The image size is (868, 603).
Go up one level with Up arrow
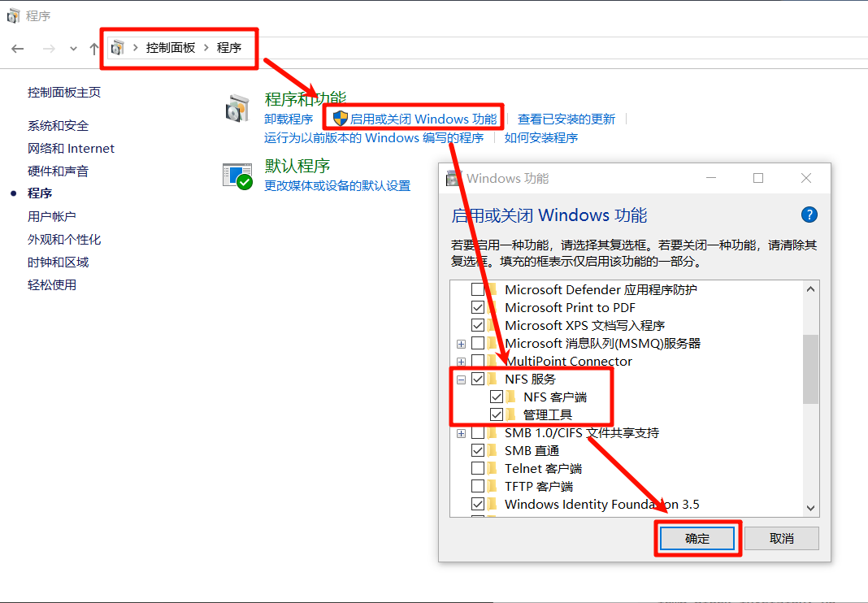pos(93,49)
